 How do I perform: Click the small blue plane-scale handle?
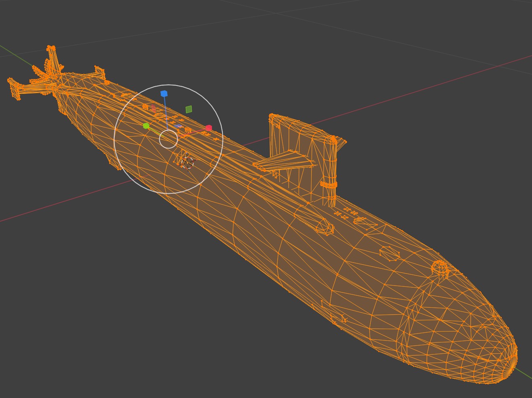point(177,126)
